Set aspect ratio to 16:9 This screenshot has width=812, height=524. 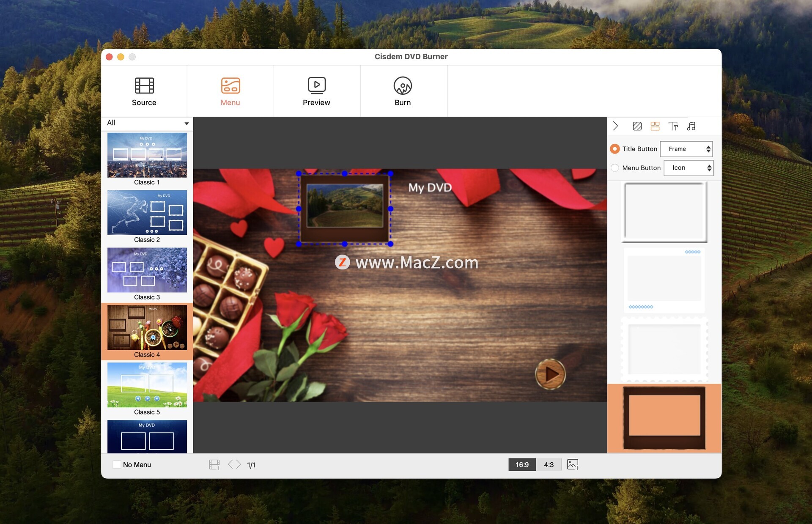point(522,464)
